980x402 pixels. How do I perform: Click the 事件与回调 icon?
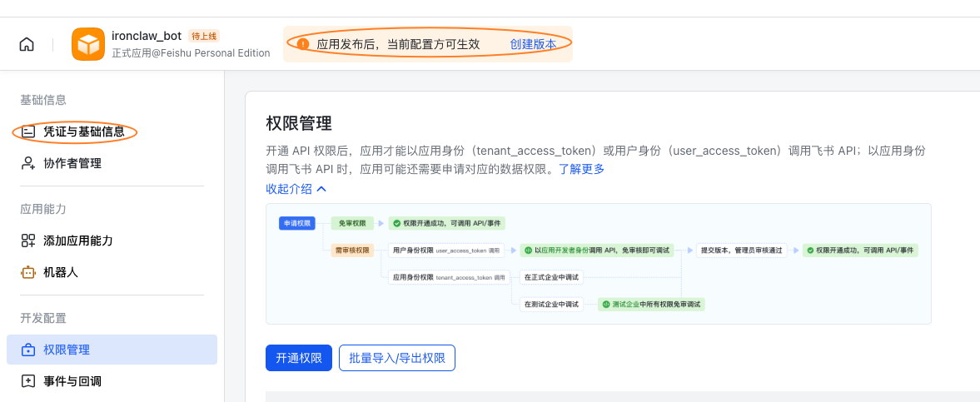(x=27, y=381)
